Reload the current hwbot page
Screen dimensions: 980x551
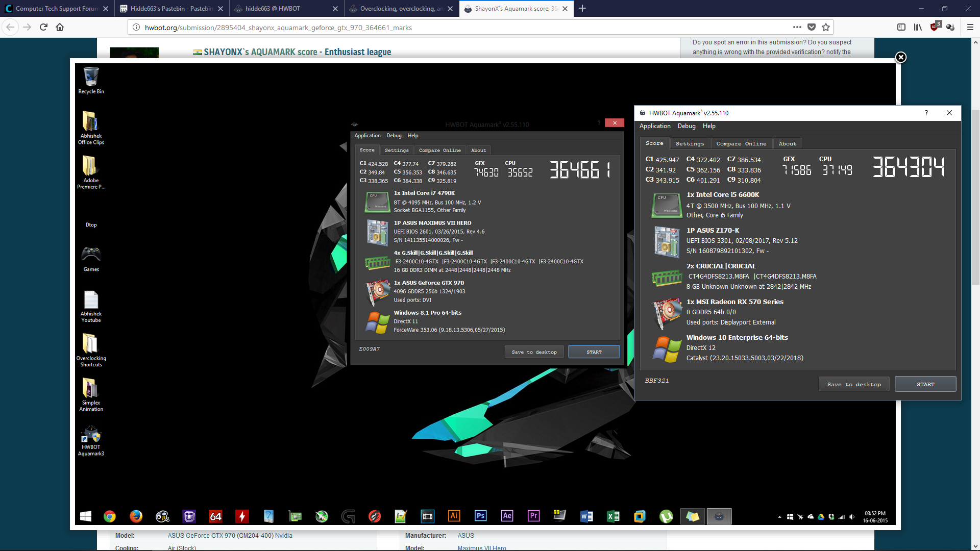pyautogui.click(x=43, y=27)
